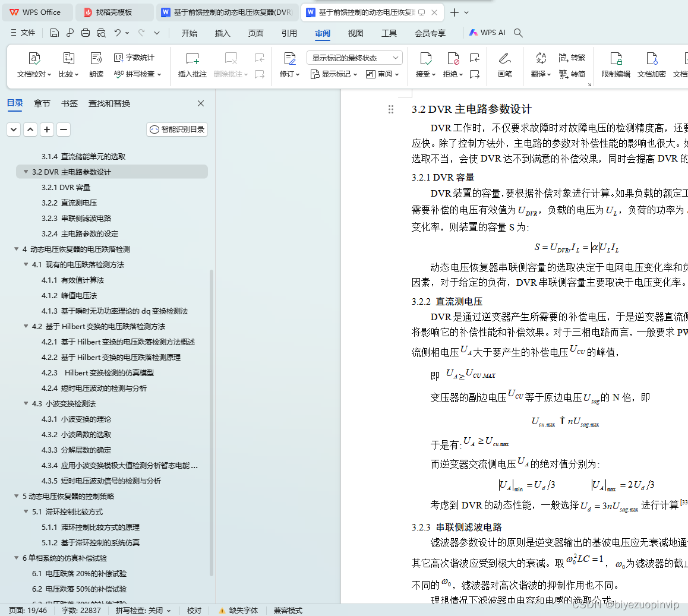The height and width of the screenshot is (616, 688).
Task: Collapse the 4 动态电压恢复器的电压跌落检测 node
Action: coord(16,249)
